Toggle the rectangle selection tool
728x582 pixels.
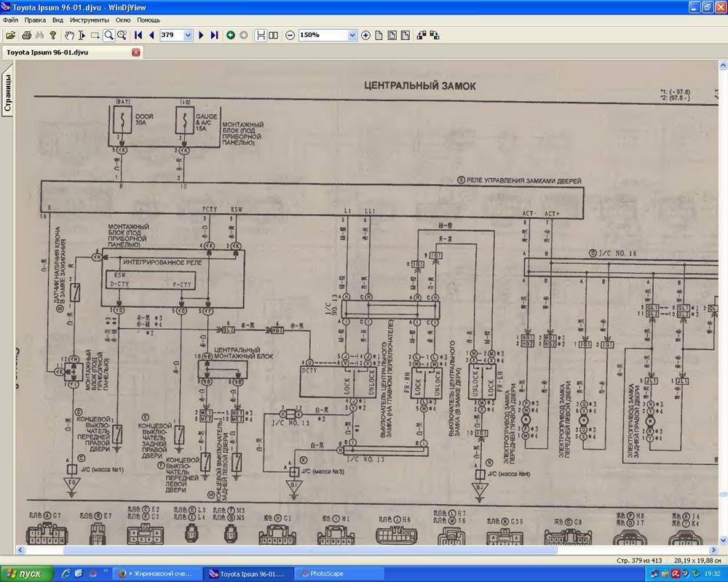[x=95, y=35]
